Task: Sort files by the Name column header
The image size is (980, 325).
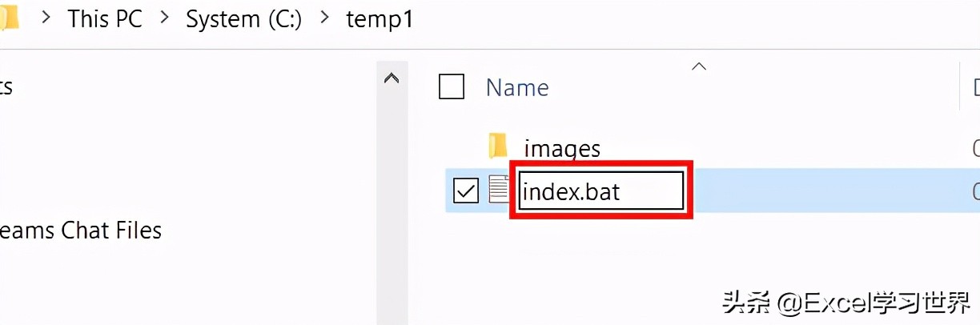Action: pyautogui.click(x=517, y=87)
